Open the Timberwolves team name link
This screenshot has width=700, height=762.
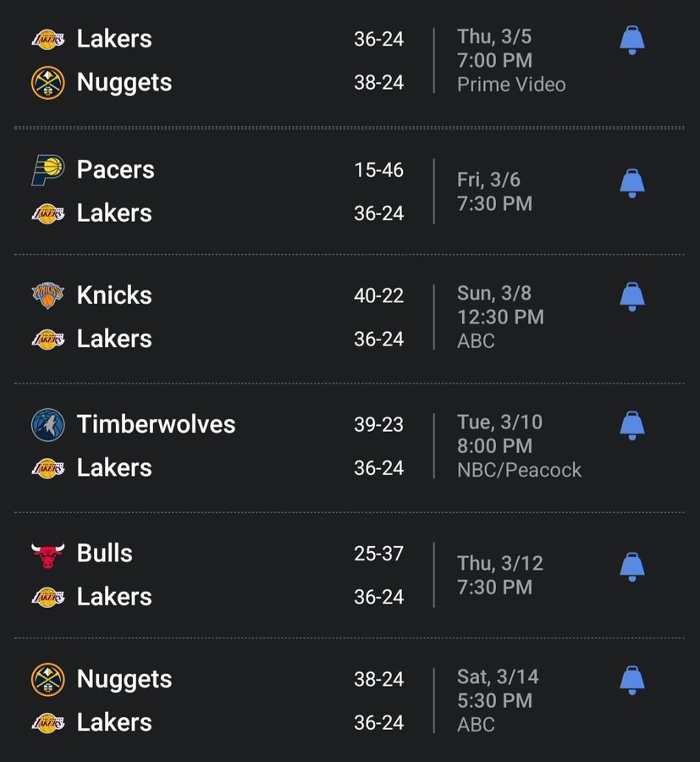[x=156, y=424]
